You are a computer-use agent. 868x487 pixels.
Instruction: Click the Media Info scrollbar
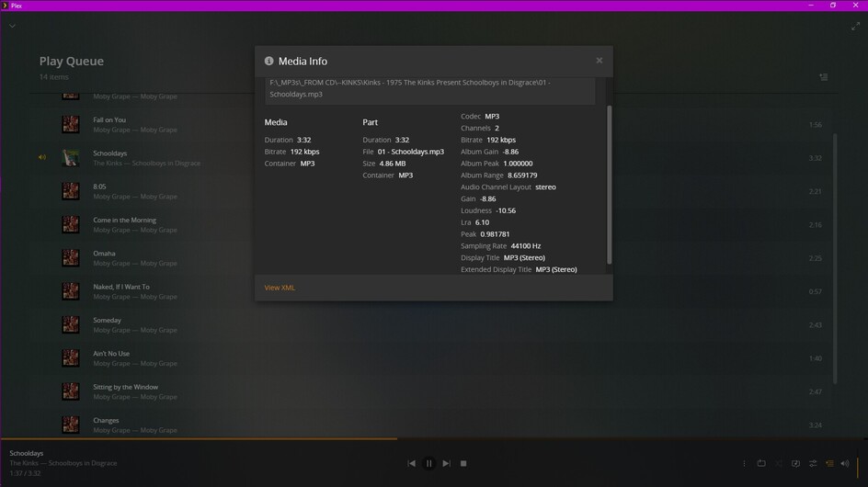tap(610, 185)
